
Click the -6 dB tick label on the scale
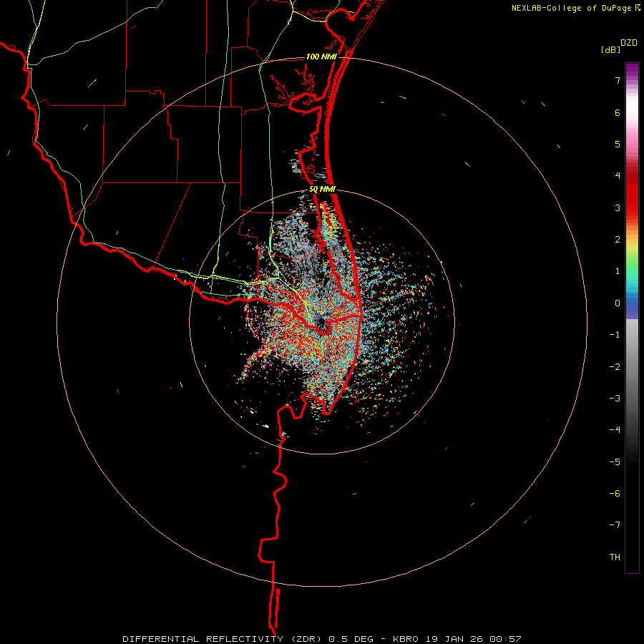click(615, 493)
